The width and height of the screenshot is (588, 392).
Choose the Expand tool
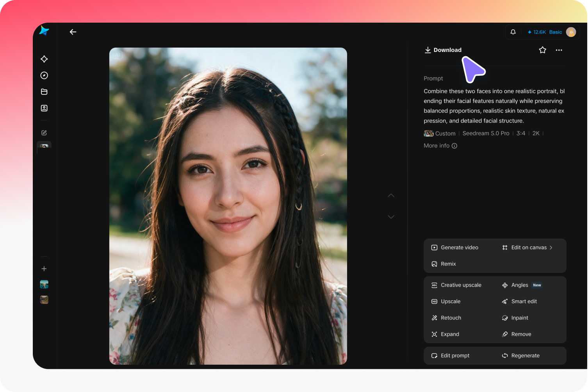445,334
